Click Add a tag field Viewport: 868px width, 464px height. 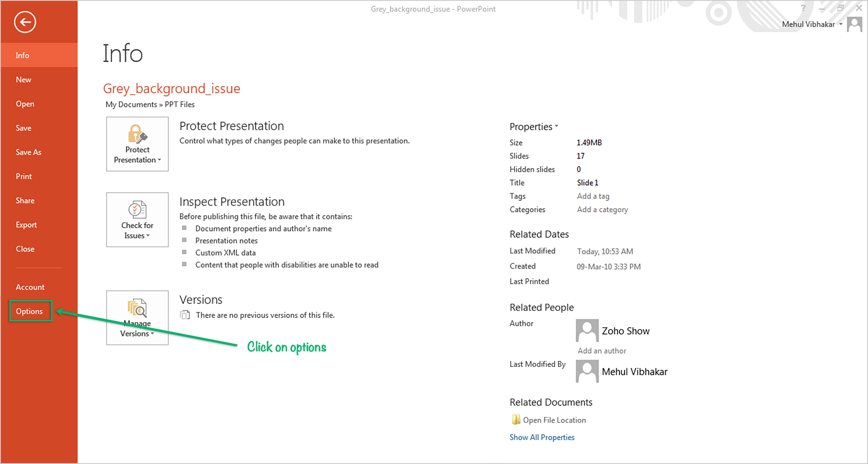(593, 196)
